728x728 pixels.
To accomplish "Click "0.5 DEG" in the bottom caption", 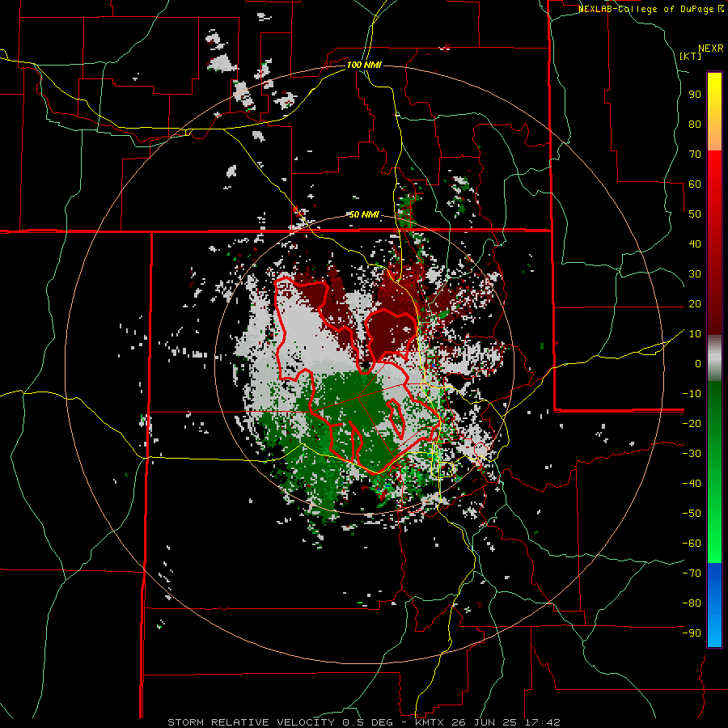I will click(x=366, y=722).
